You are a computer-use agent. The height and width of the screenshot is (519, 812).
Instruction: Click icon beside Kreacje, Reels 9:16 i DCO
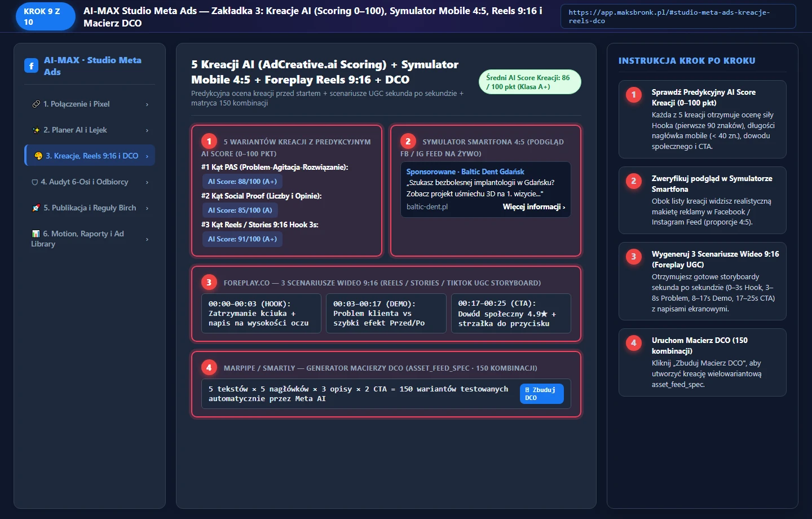(38, 156)
